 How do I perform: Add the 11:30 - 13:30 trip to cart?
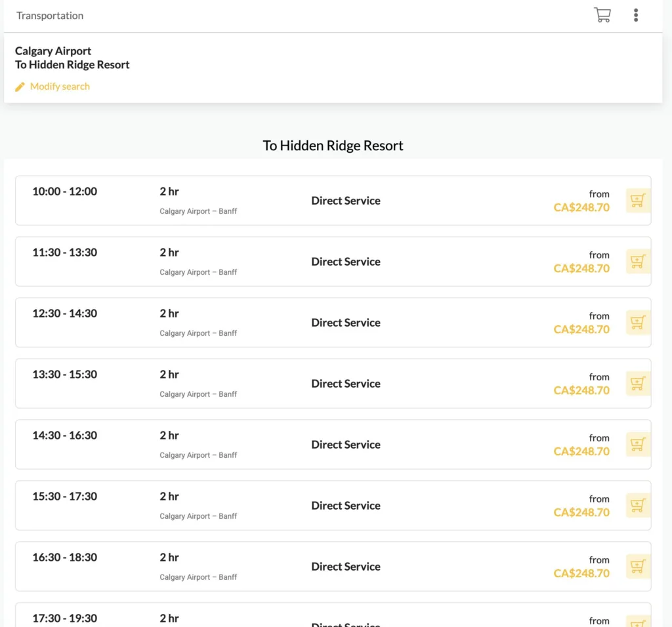tap(638, 261)
